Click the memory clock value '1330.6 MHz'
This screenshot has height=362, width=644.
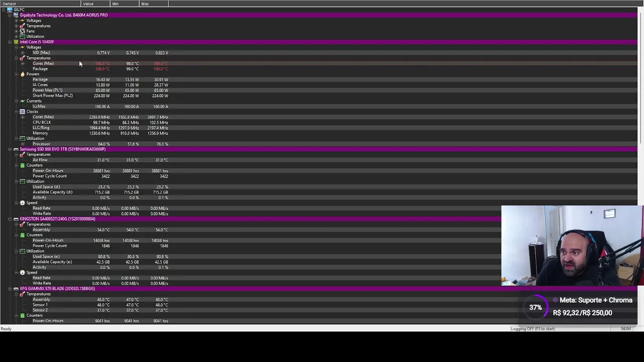click(x=99, y=133)
